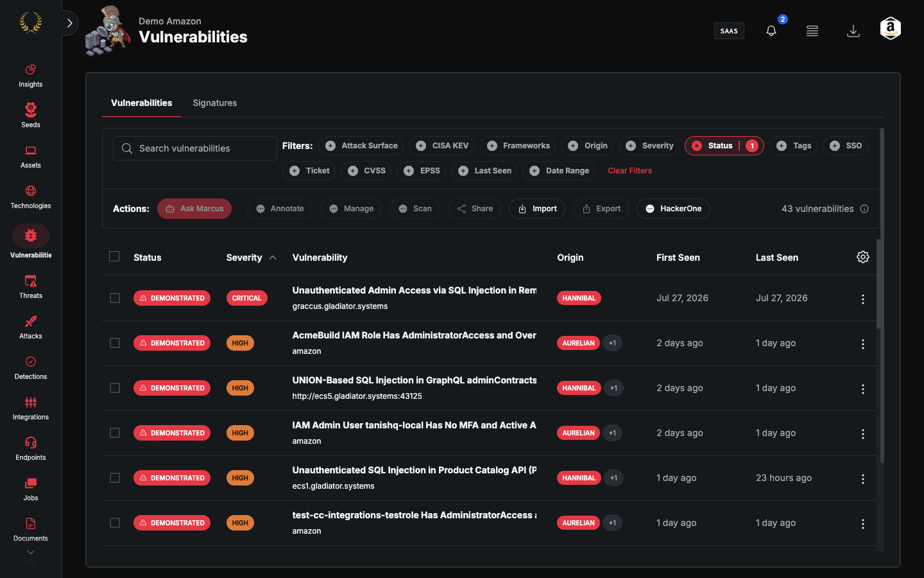Open row menu for graccus.gladiator.systems vulnerability
This screenshot has height=578, width=924.
pyautogui.click(x=863, y=299)
